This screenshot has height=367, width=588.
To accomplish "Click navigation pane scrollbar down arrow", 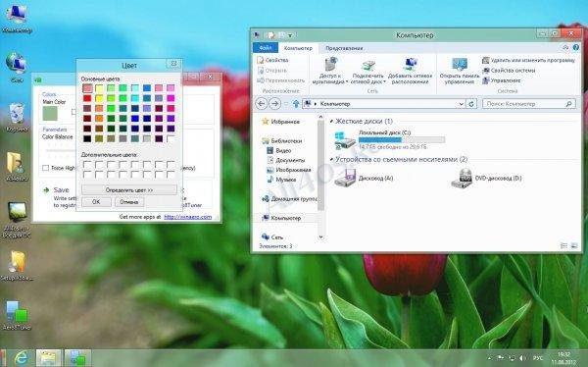I will (320, 237).
